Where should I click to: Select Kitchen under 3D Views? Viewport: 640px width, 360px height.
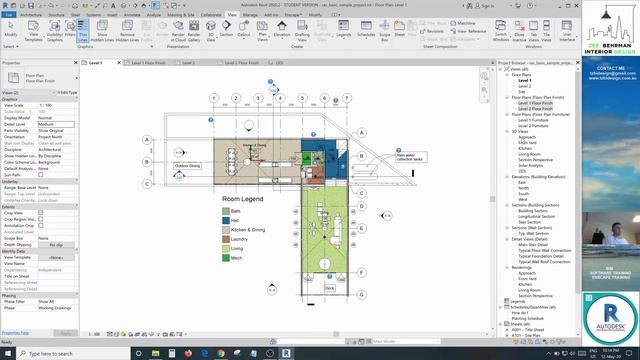[x=525, y=149]
